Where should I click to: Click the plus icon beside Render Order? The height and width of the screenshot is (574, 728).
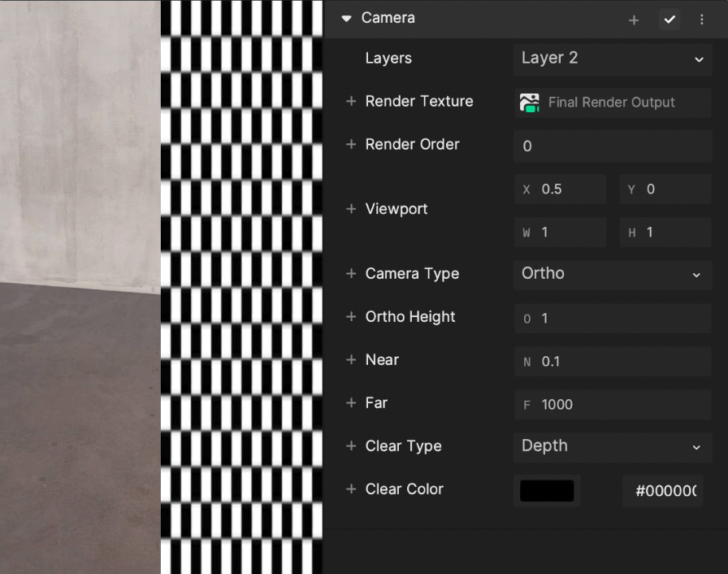(350, 145)
